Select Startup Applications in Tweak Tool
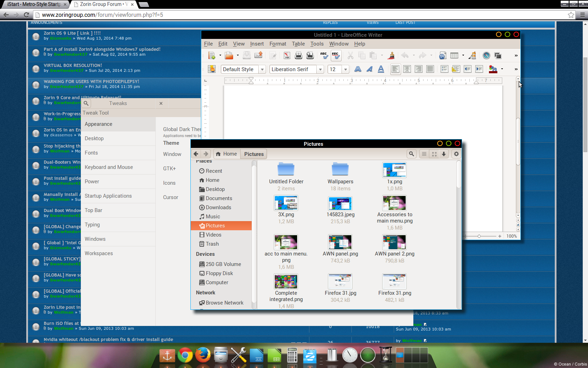This screenshot has height=368, width=588. coord(108,196)
